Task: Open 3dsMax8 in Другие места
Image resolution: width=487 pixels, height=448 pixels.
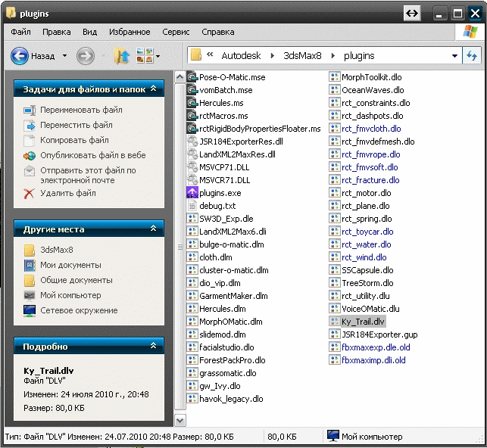Action: click(57, 250)
